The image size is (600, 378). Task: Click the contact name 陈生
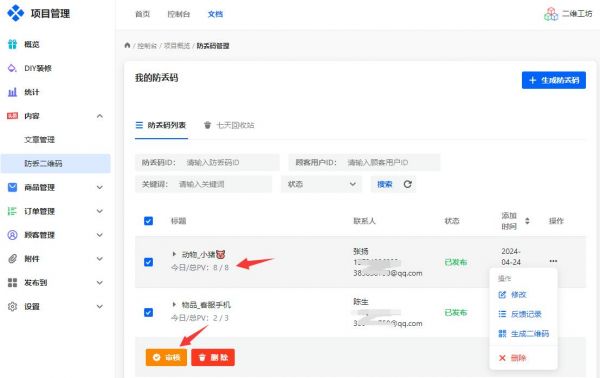pos(360,302)
